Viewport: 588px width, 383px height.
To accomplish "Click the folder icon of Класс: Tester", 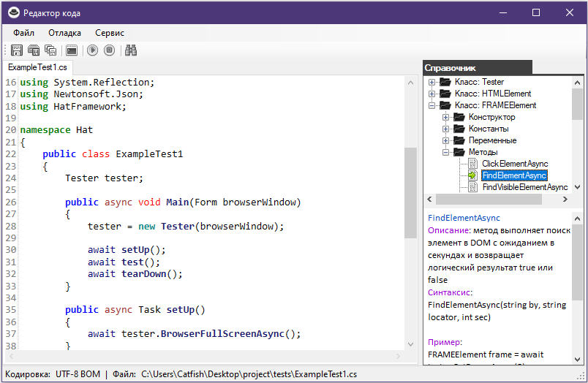I will point(445,82).
